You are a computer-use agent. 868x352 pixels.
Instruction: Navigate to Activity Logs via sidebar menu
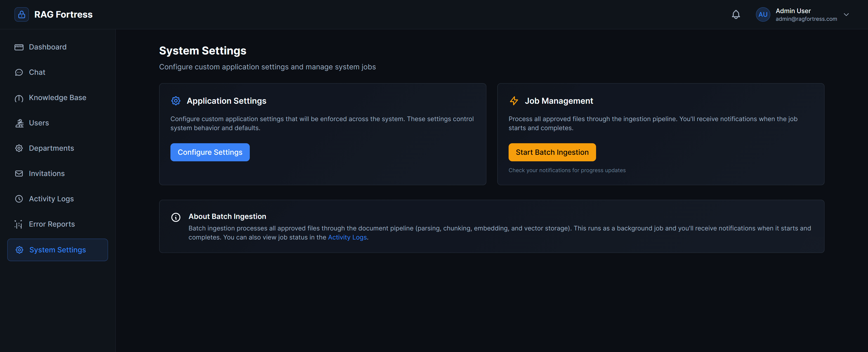point(51,199)
